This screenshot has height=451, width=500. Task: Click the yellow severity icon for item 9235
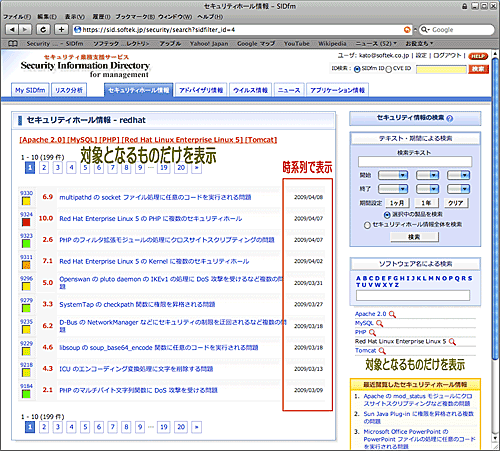(x=26, y=330)
